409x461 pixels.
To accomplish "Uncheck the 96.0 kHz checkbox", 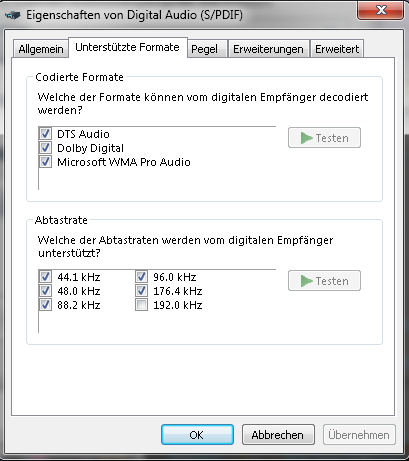I will coord(141,277).
